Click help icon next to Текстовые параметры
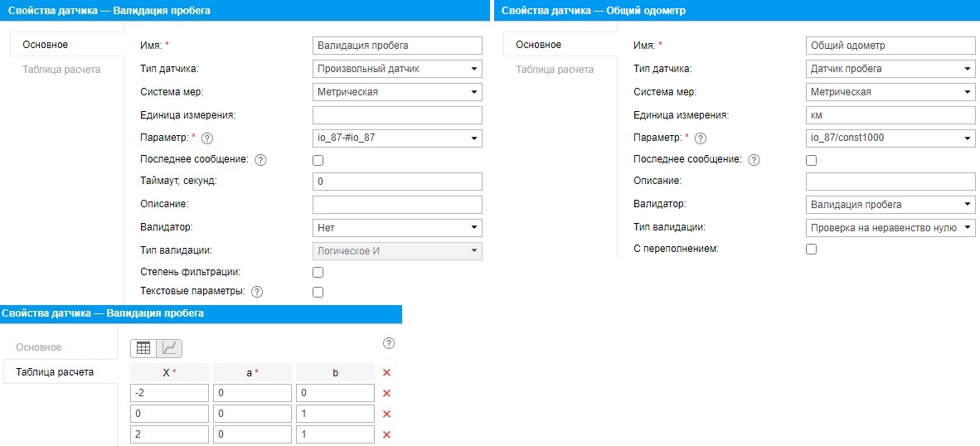This screenshot has width=980, height=446. 257,292
